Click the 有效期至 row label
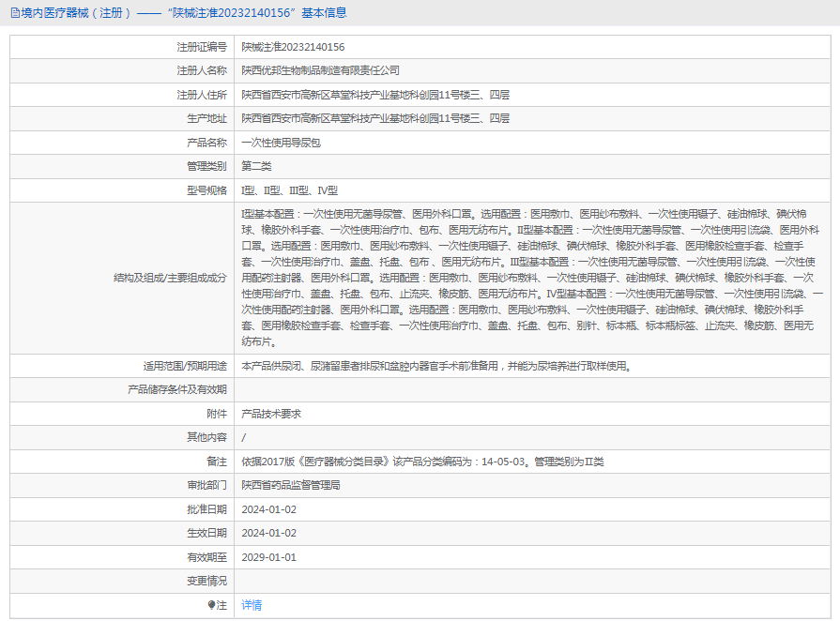Viewport: 840px width, 621px height. click(206, 557)
